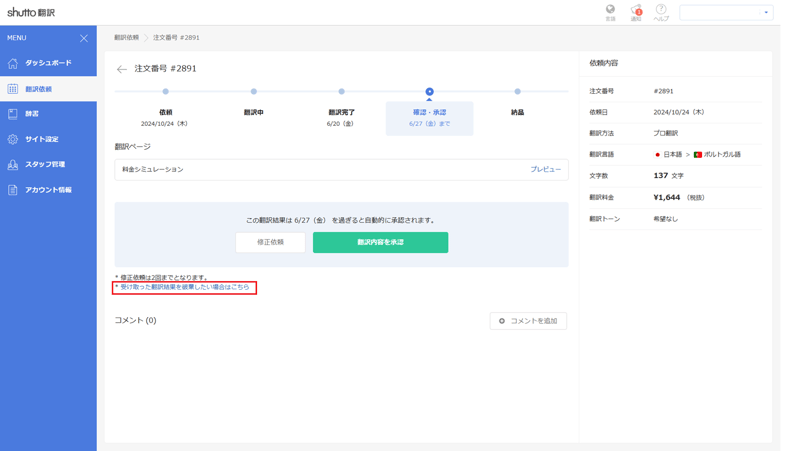
Task: Open notifications with the red badge
Action: tap(636, 12)
